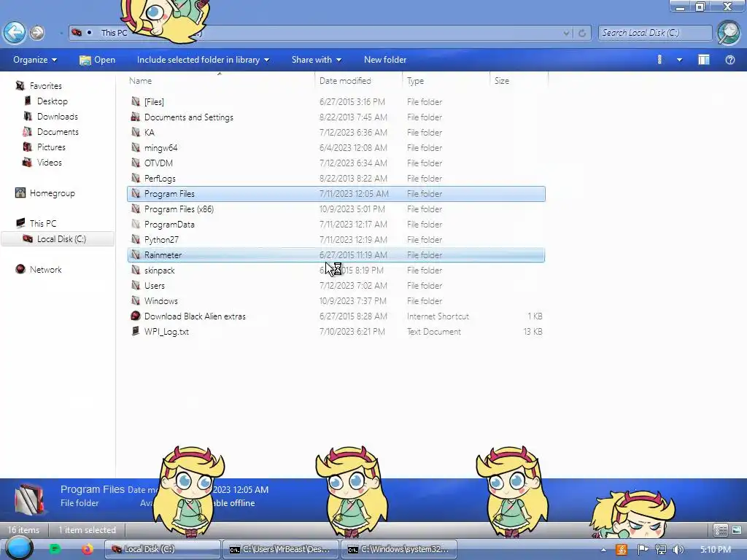Viewport: 747px width, 560px height.
Task: Open the view options dropdown arrow
Action: pyautogui.click(x=679, y=60)
